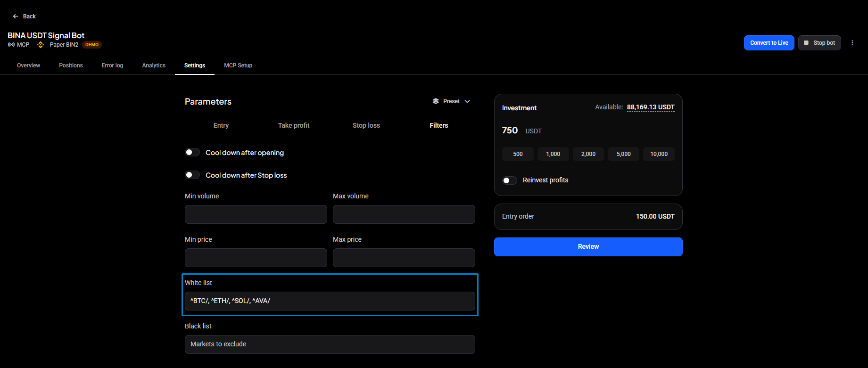Click the Back arrow icon

[x=16, y=16]
